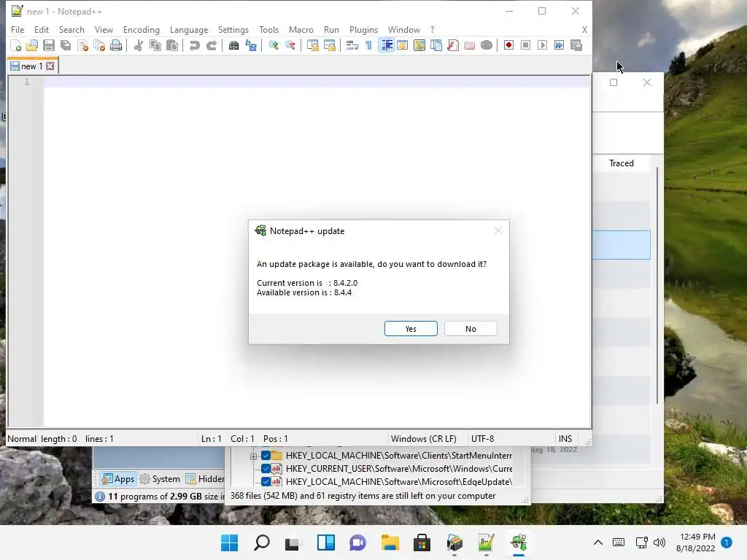Switch to the Apps tab in uninstaller
The image size is (747, 560).
tap(118, 479)
